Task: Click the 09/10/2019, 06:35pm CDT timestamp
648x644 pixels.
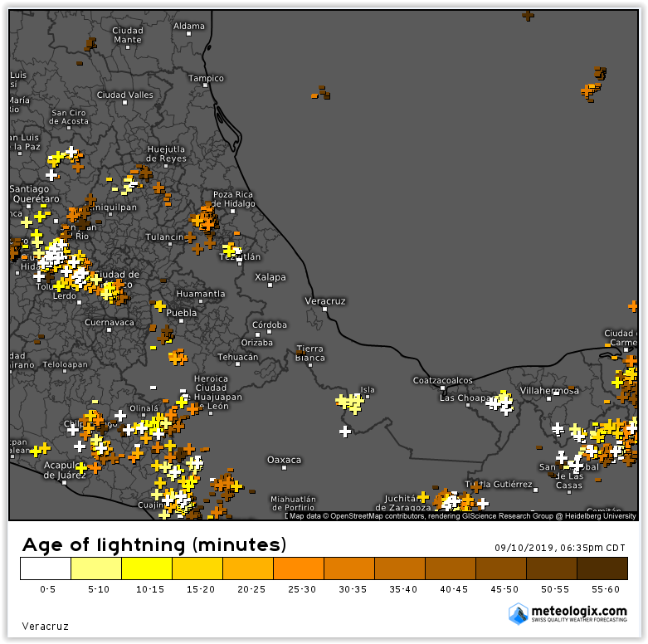Action: [x=560, y=548]
